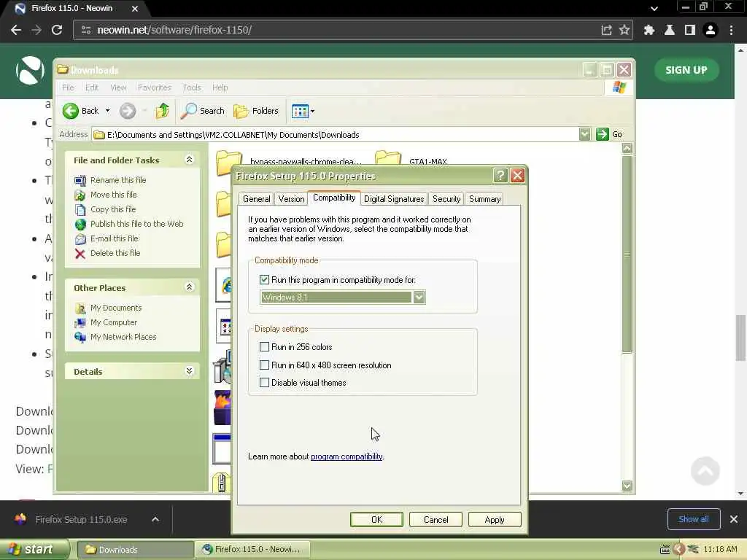
Task: Collapse the Other Places panel
Action: click(x=189, y=287)
